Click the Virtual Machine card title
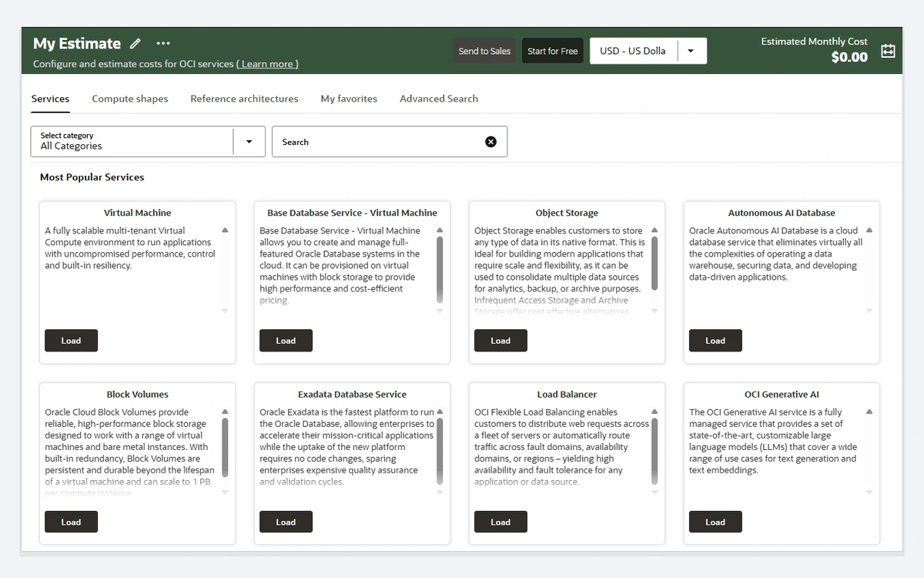The height and width of the screenshot is (578, 924). pos(138,213)
